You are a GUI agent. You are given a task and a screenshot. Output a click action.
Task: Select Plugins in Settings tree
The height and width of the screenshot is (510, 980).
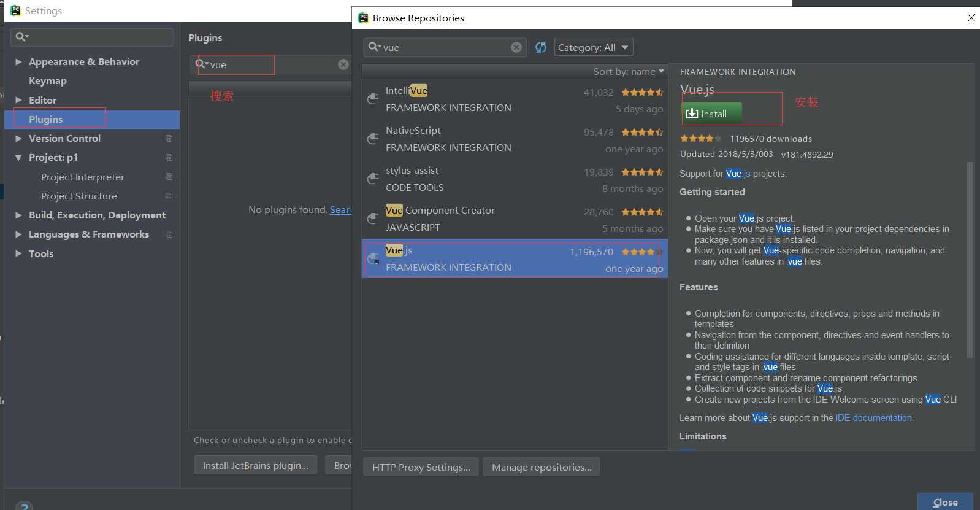coord(92,119)
